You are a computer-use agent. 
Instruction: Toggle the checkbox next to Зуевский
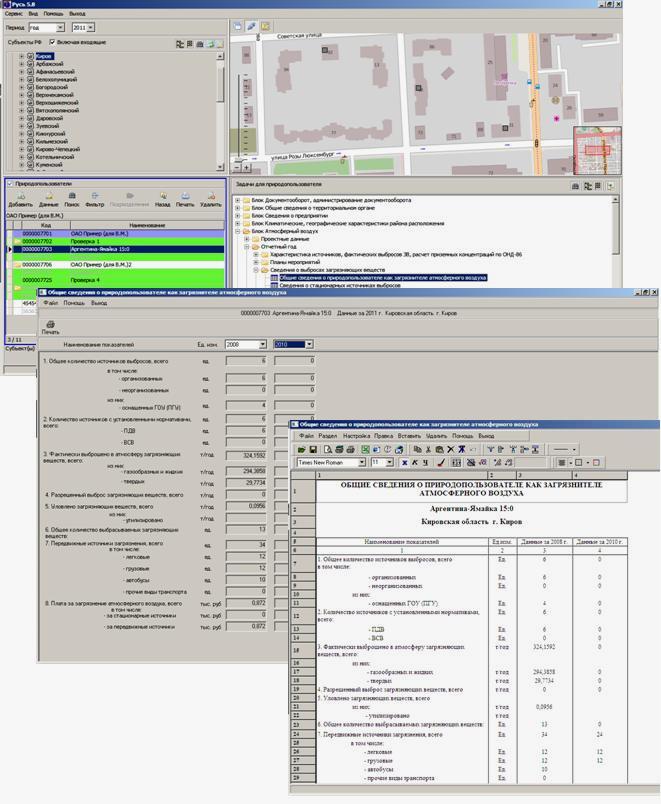30,125
